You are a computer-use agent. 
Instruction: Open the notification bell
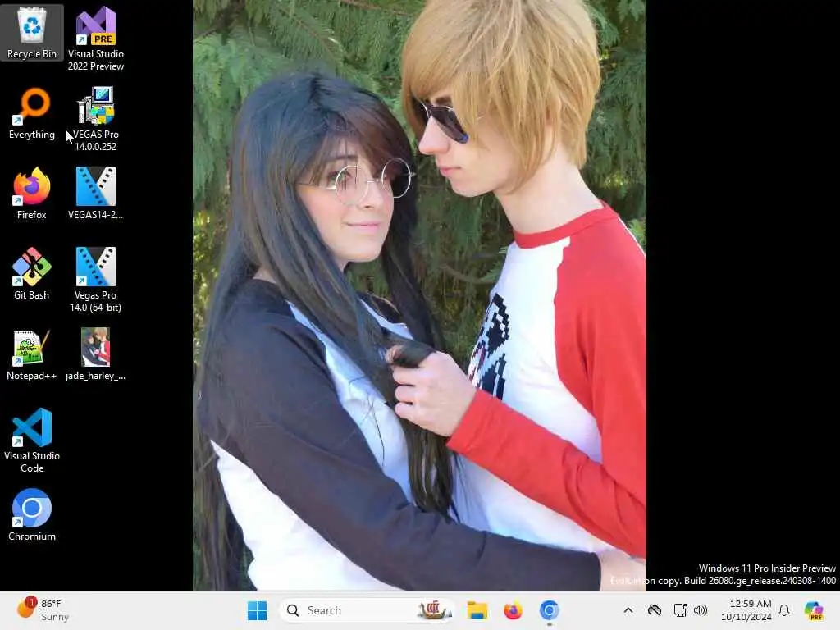coord(784,610)
